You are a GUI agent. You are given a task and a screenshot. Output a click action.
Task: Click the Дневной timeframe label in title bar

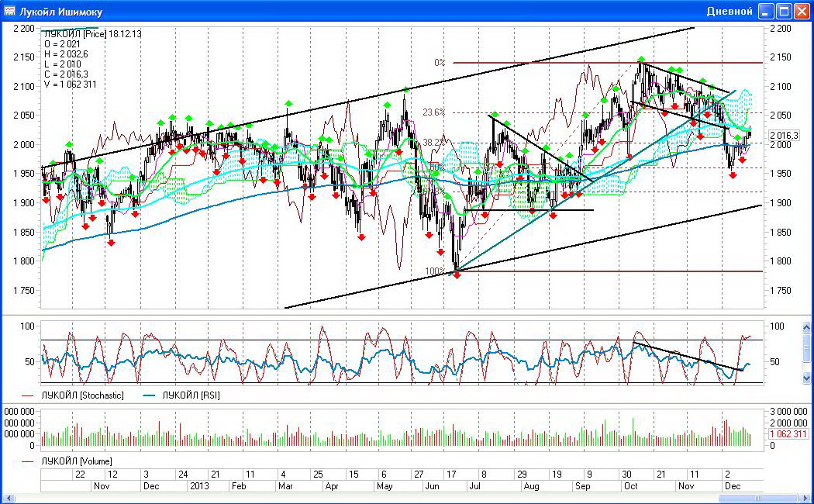tap(729, 12)
